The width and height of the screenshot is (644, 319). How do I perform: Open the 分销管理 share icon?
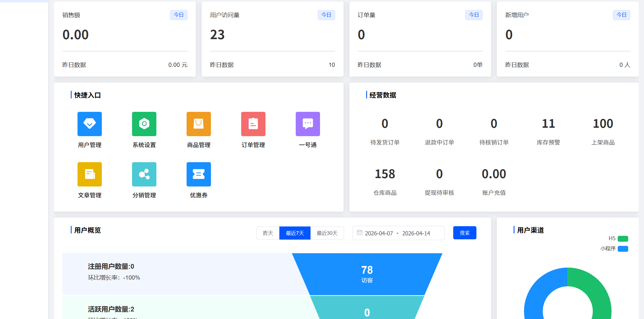tap(144, 174)
